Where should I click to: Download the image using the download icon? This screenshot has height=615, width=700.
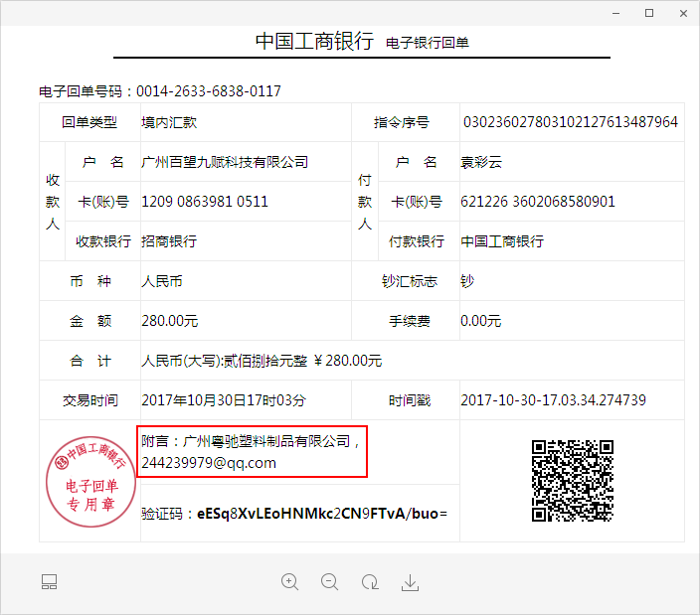410,582
